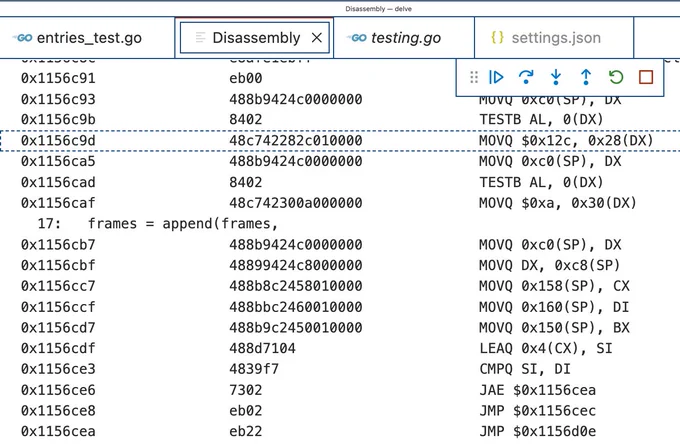
Task: Click instruction JAE $0x1156cea
Action: [x=537, y=389]
